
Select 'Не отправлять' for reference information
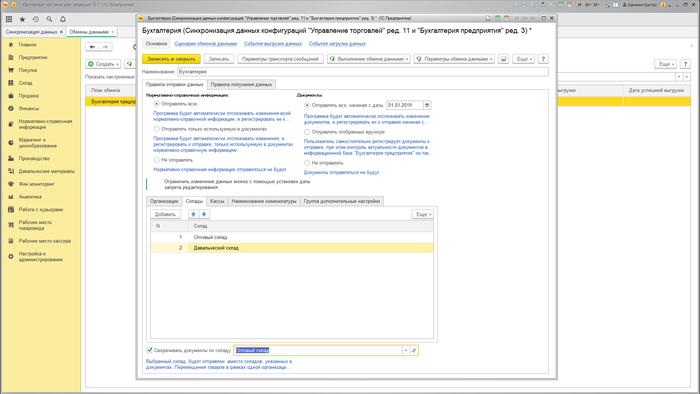pyautogui.click(x=157, y=160)
